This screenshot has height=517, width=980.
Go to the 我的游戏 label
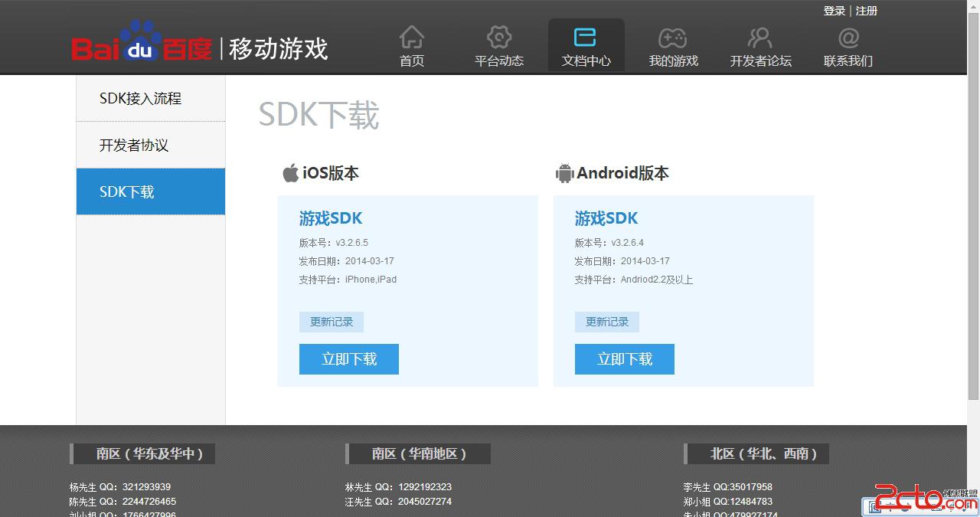674,61
